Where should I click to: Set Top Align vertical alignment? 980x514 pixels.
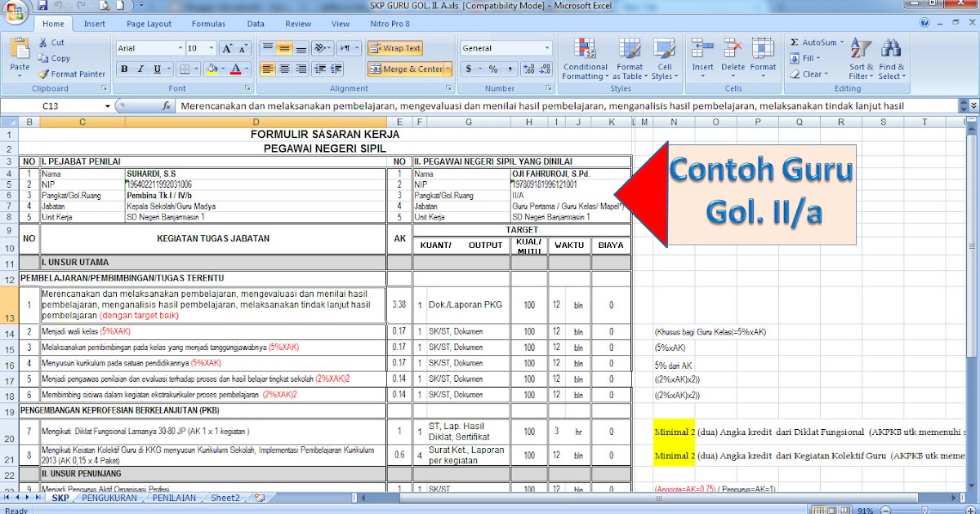click(267, 48)
